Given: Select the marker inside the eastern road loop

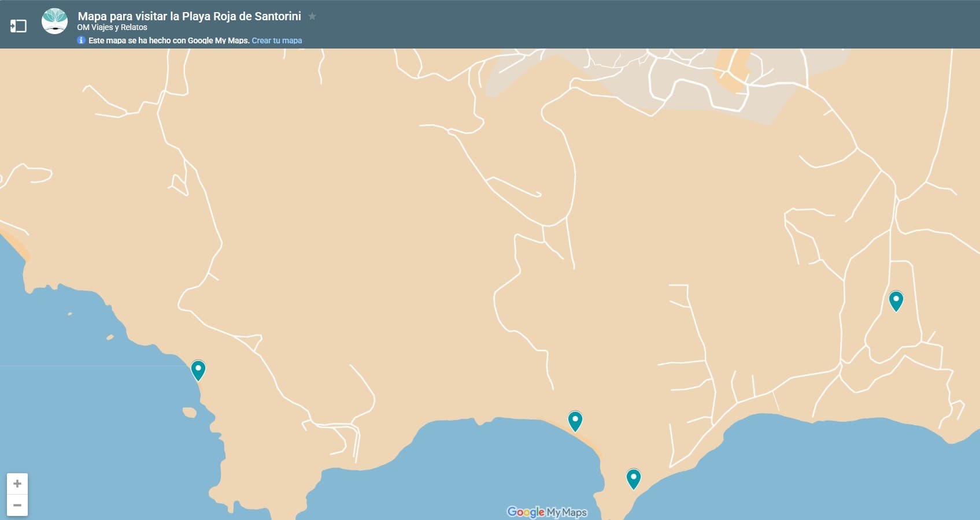Looking at the screenshot, I should click(896, 301).
